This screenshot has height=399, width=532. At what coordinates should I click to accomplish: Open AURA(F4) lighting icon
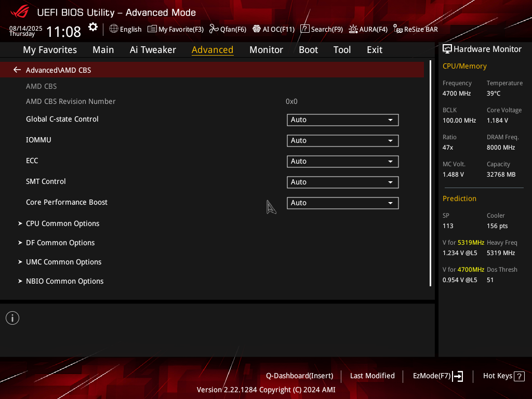pyautogui.click(x=353, y=29)
